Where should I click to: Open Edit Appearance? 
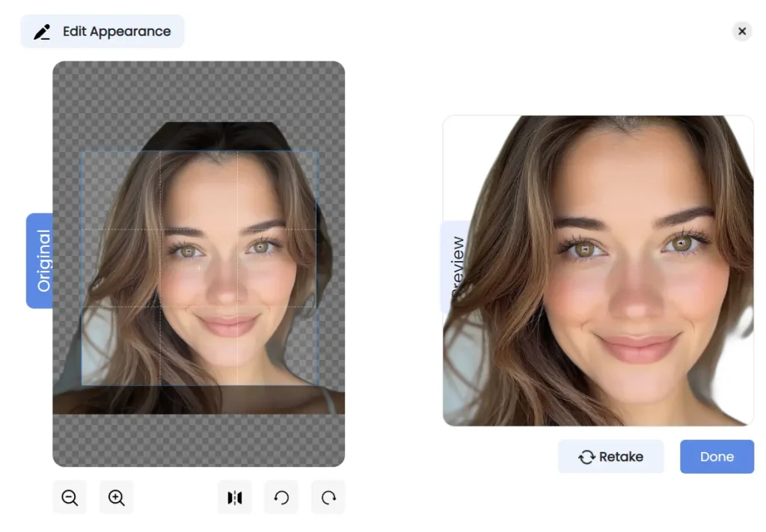[x=102, y=31]
